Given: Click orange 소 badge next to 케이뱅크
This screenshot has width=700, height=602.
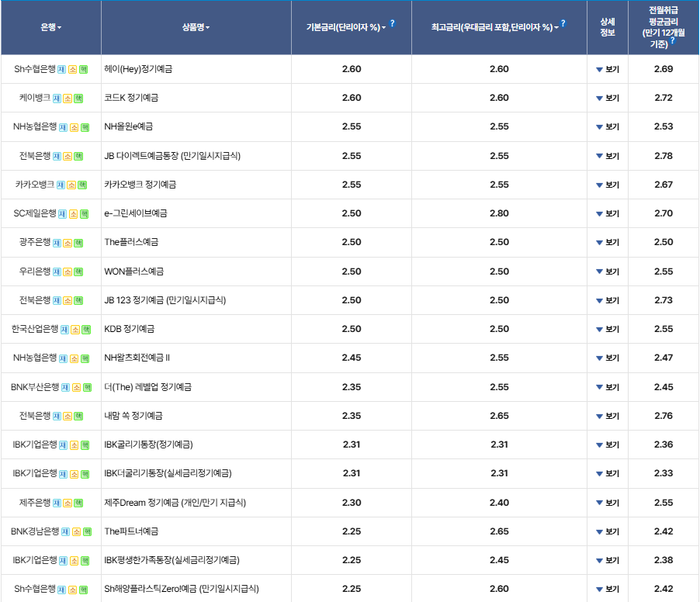Looking at the screenshot, I should 68,99.
